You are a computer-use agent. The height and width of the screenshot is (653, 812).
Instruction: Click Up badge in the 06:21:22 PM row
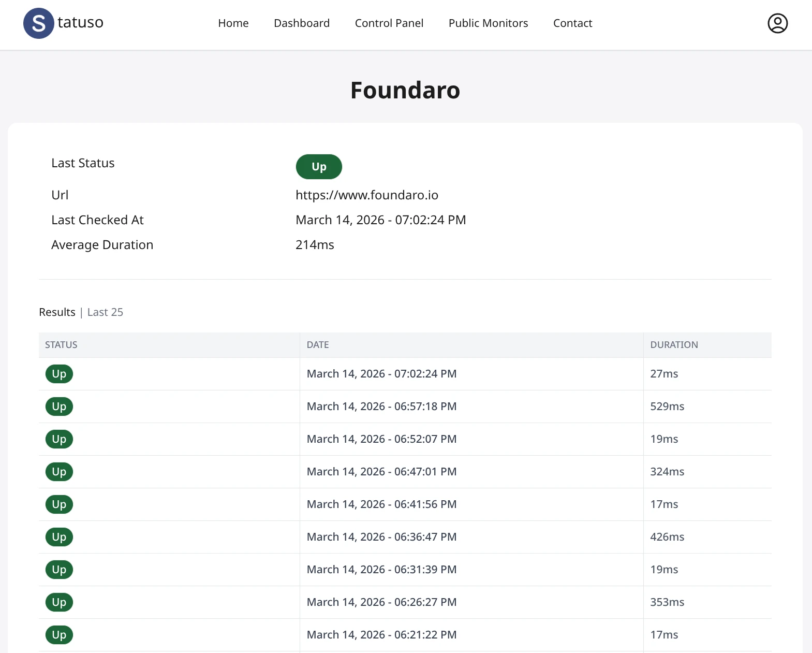(59, 635)
